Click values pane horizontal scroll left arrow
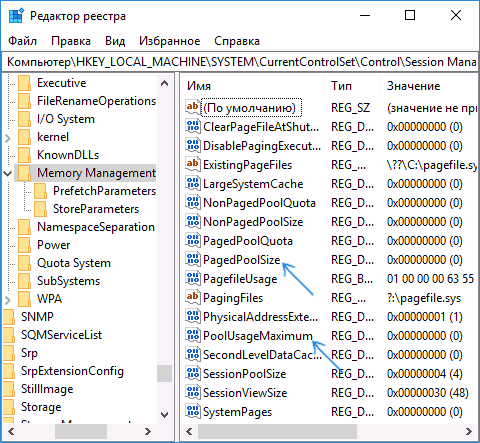 tap(189, 432)
